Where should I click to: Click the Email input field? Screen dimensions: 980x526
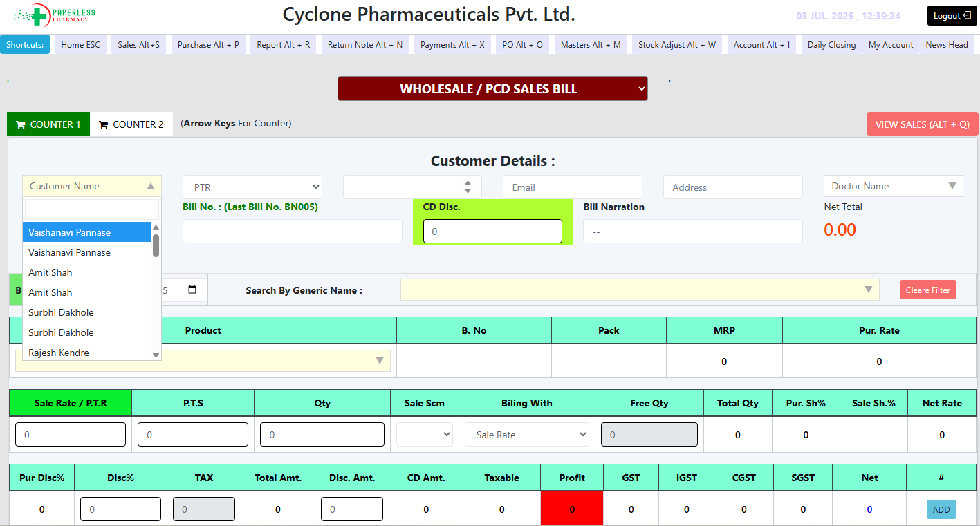572,187
